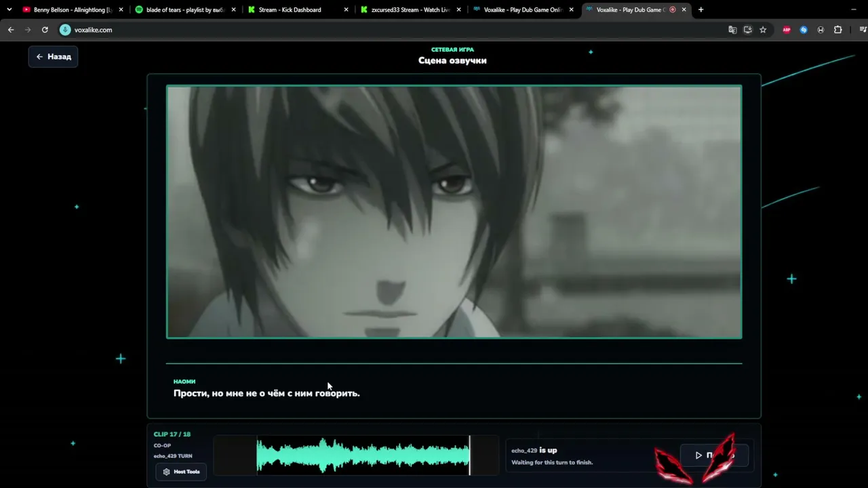Close the first Voxalike tab
This screenshot has width=868, height=488.
pyautogui.click(x=571, y=9)
